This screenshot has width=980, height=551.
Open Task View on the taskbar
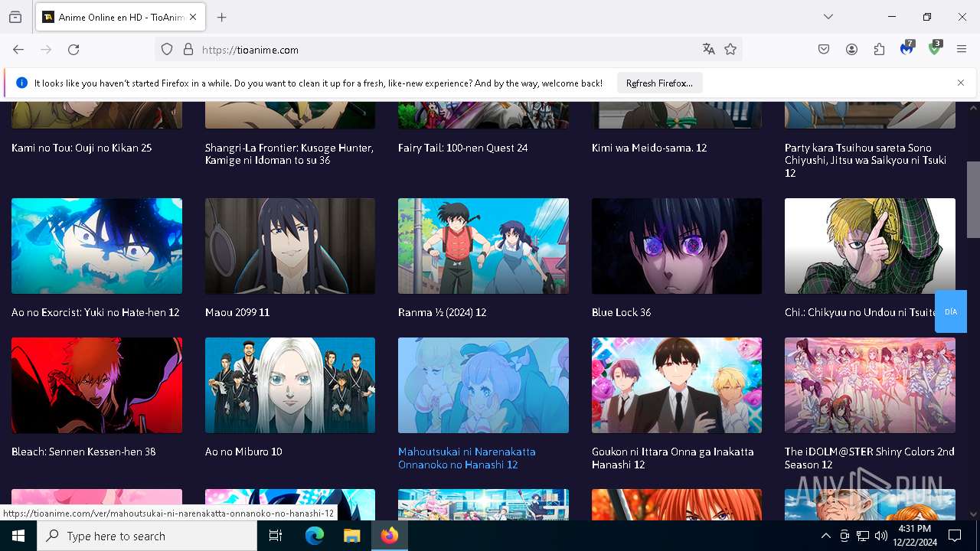(276, 536)
